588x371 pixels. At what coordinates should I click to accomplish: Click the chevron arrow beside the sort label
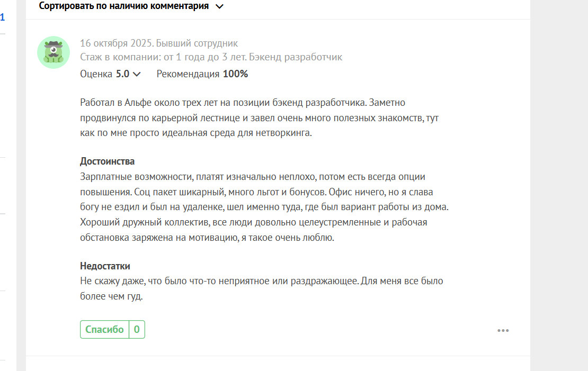click(220, 7)
